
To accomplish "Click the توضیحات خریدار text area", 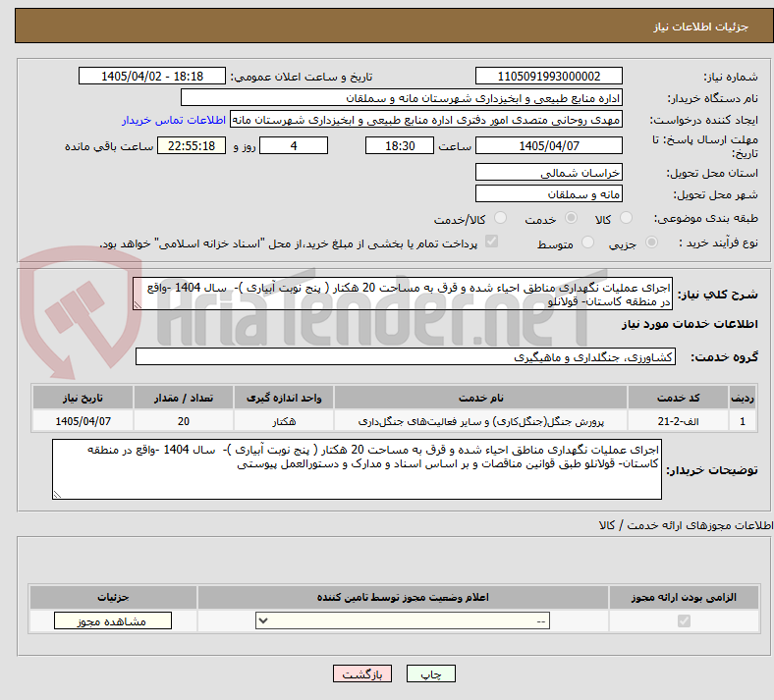I will 357,469.
